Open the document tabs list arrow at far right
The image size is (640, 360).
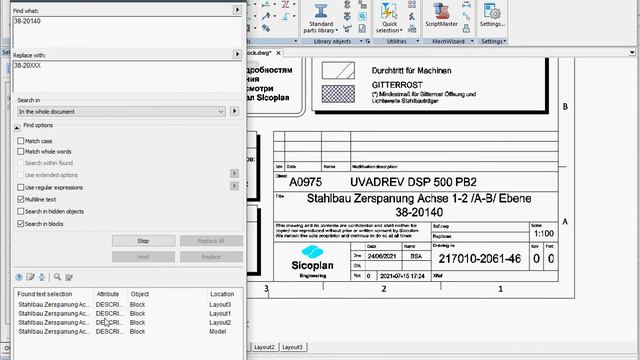coord(632,53)
